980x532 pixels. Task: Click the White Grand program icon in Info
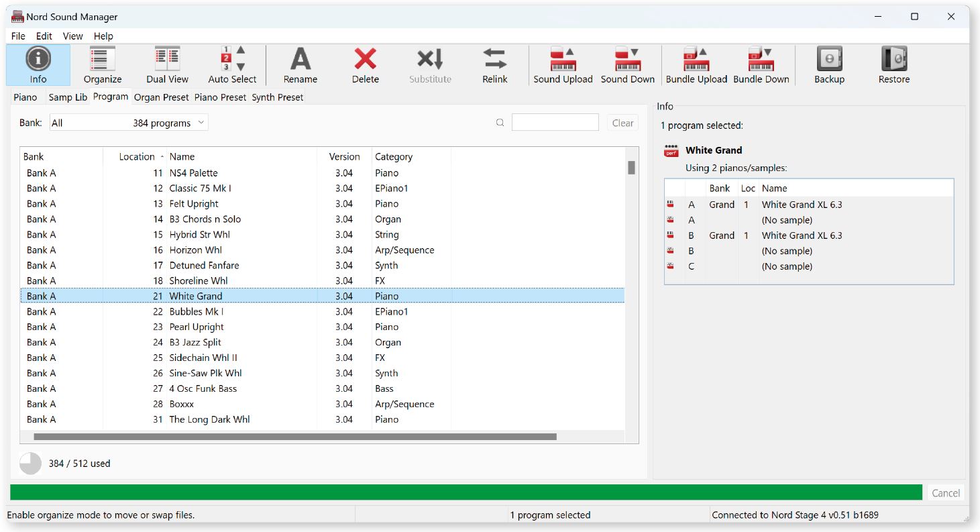(671, 151)
